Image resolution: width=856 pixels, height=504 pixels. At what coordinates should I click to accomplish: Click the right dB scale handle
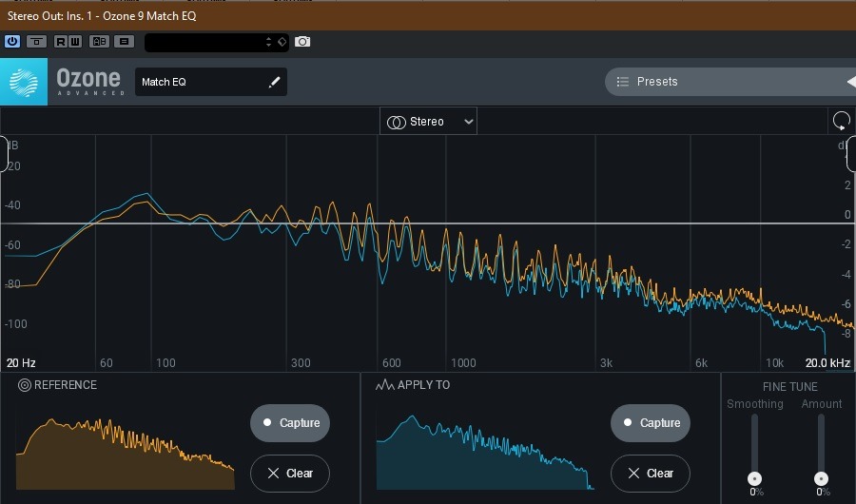coord(851,154)
